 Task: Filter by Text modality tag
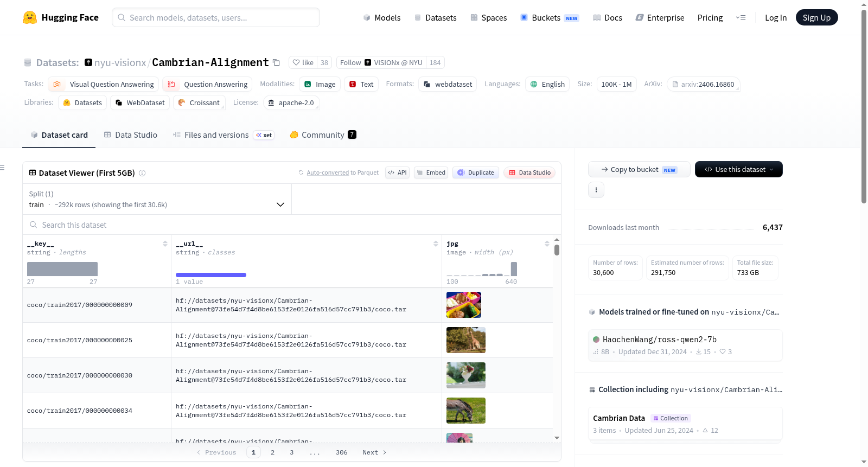361,84
